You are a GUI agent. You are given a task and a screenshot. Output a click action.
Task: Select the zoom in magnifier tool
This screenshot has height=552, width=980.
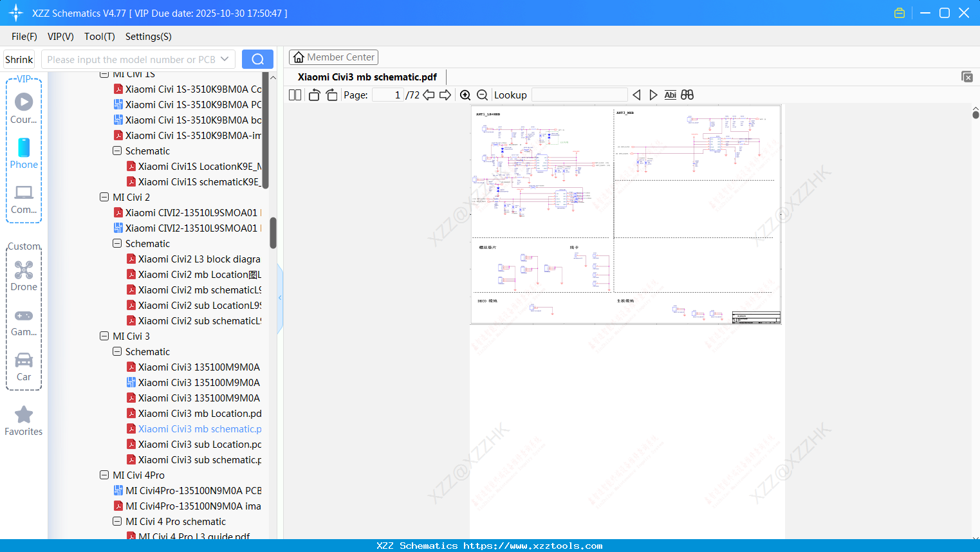click(465, 95)
